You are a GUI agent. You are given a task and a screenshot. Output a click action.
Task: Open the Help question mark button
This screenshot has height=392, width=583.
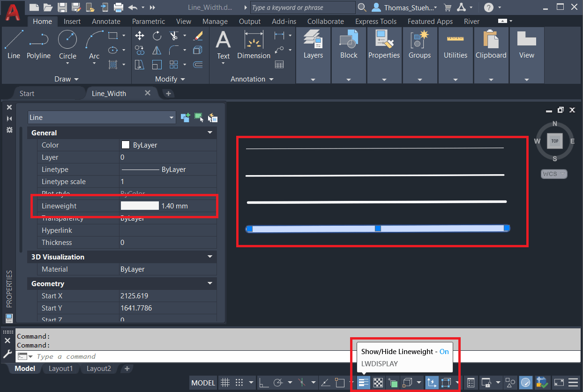[489, 7]
